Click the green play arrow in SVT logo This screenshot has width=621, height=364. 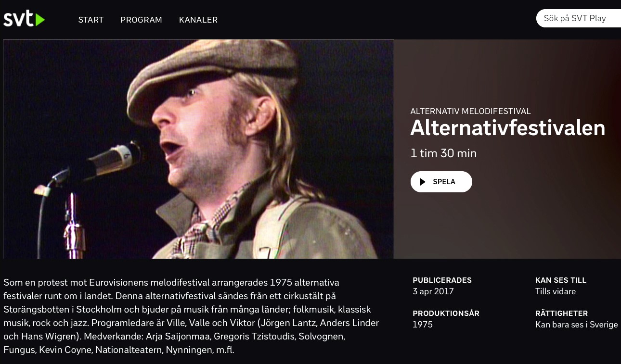point(40,20)
